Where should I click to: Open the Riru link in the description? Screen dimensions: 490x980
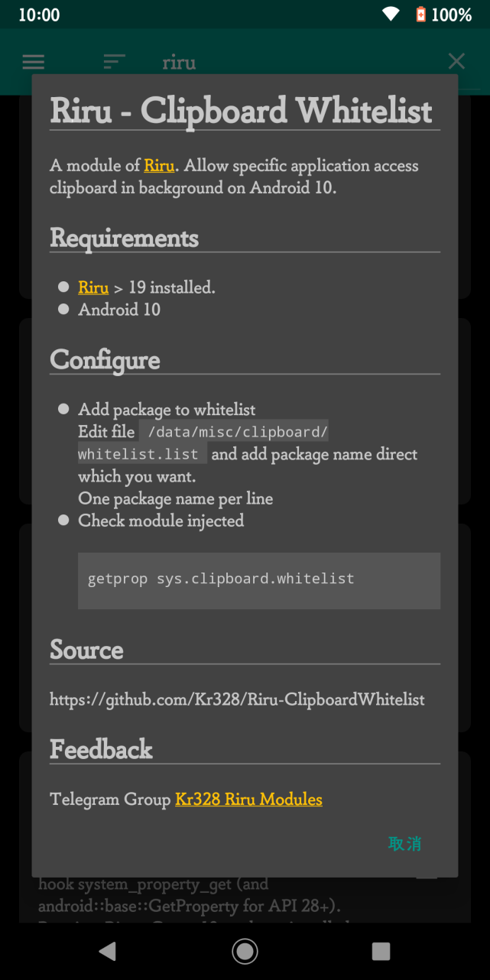(x=159, y=165)
